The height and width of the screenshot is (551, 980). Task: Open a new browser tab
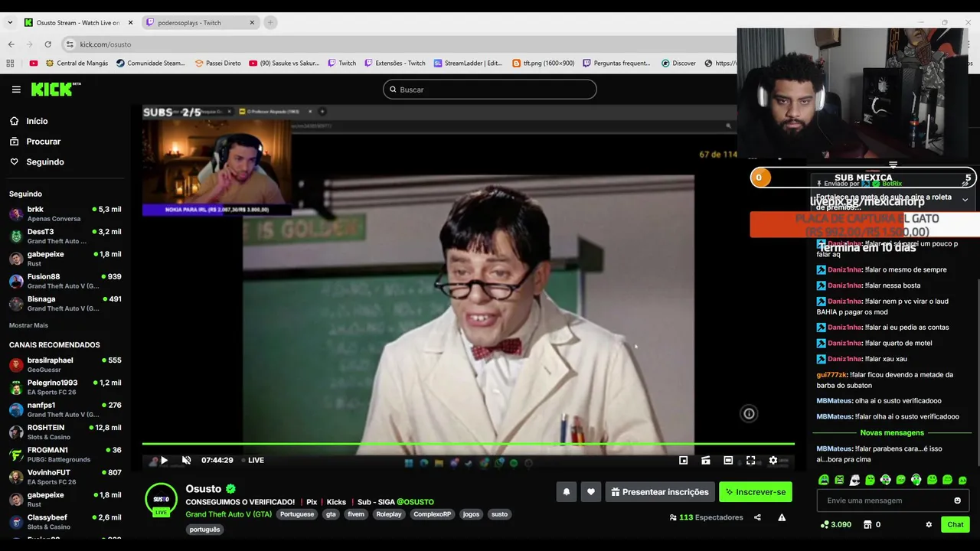[x=269, y=22]
